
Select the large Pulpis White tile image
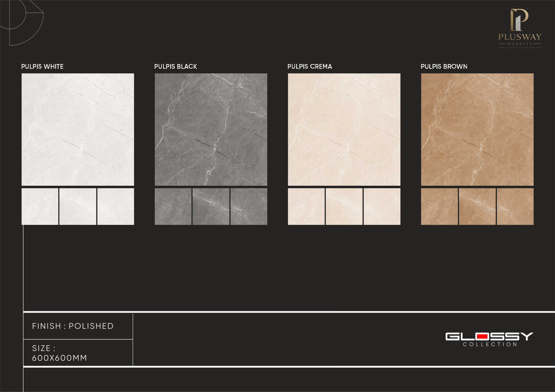point(78,130)
